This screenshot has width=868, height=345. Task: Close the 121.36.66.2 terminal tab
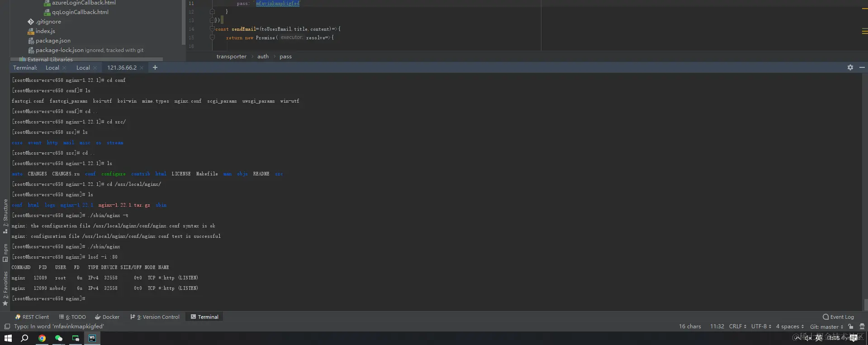pyautogui.click(x=142, y=68)
